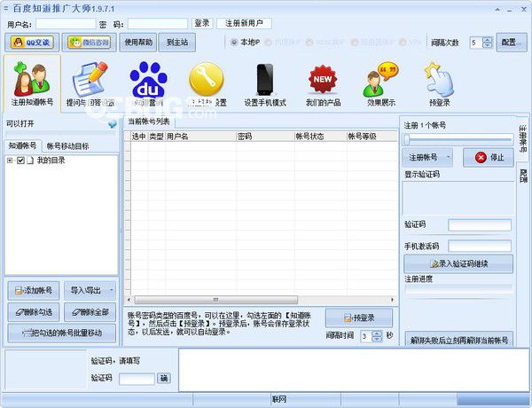Toggle the 我的目录 checkbox
532x408 pixels.
coord(20,161)
